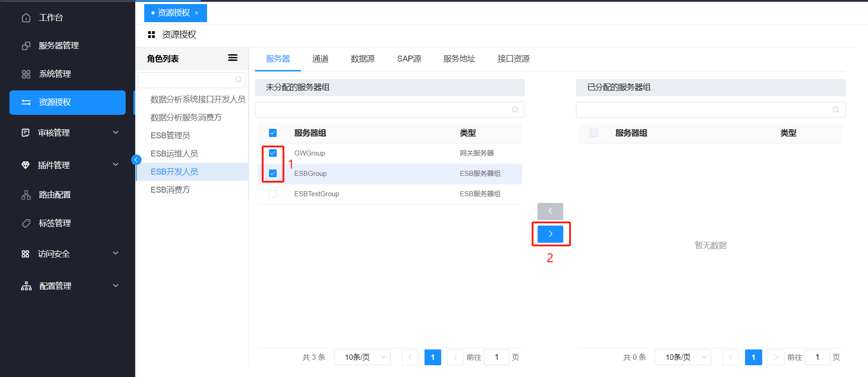Click the 路由配置 network icon

pyautogui.click(x=26, y=195)
